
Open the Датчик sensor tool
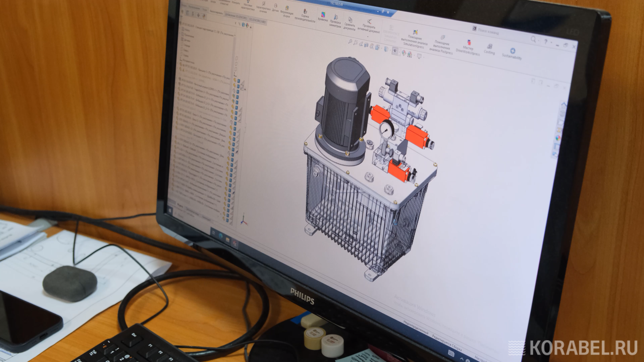275,8
